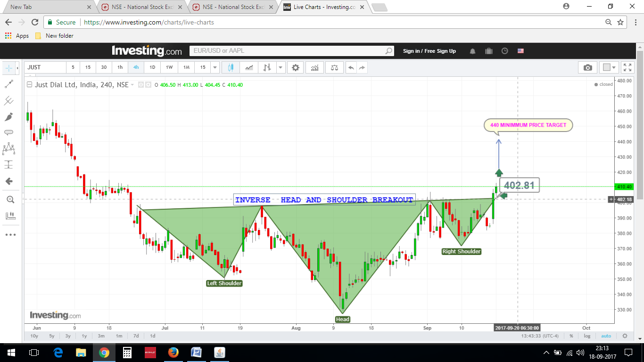Screen dimensions: 644x362
Task: Activate the zoom in magnifier tool
Action: (x=10, y=200)
